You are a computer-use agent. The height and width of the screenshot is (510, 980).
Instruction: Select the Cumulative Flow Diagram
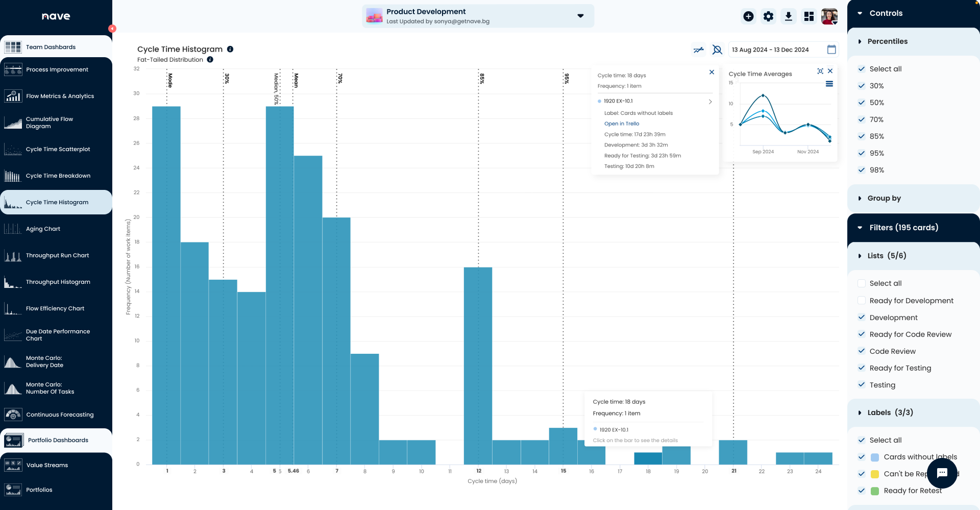pyautogui.click(x=50, y=123)
